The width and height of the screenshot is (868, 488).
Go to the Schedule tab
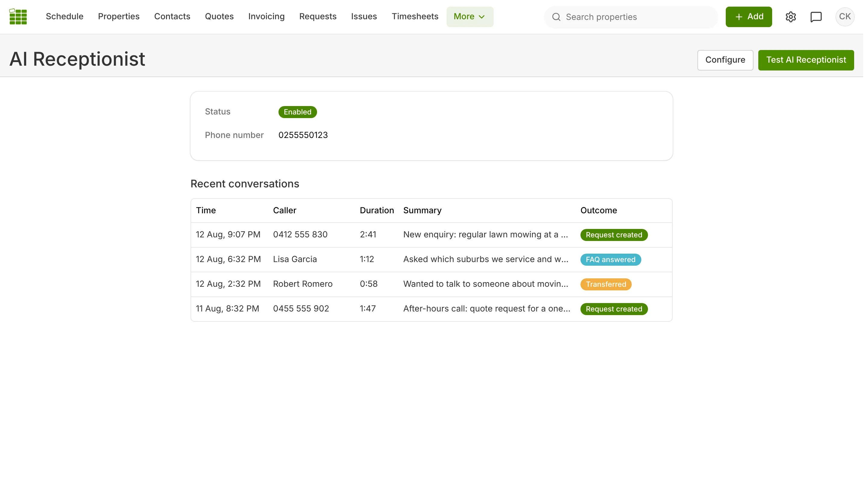64,17
